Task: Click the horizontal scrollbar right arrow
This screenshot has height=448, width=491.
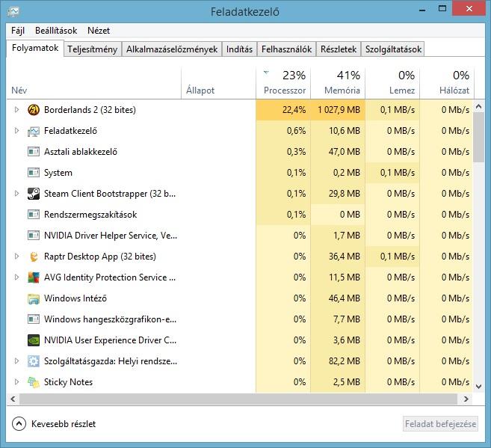Action: tap(466, 399)
